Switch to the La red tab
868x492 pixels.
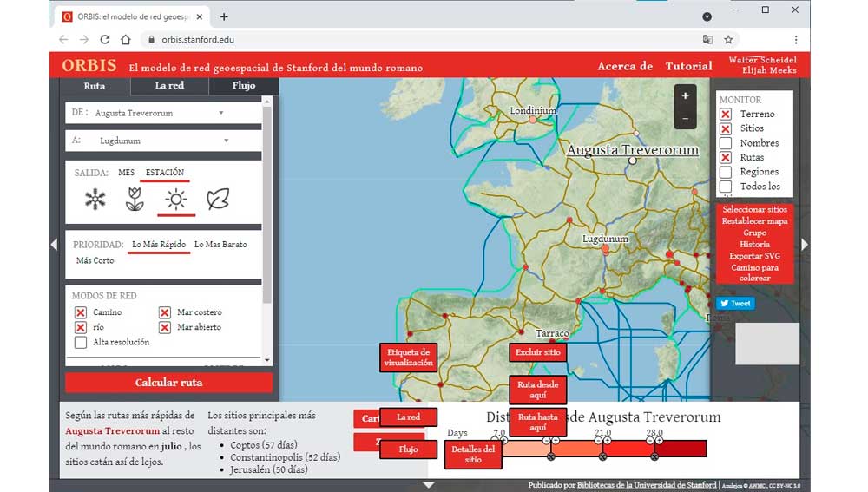[x=169, y=86]
